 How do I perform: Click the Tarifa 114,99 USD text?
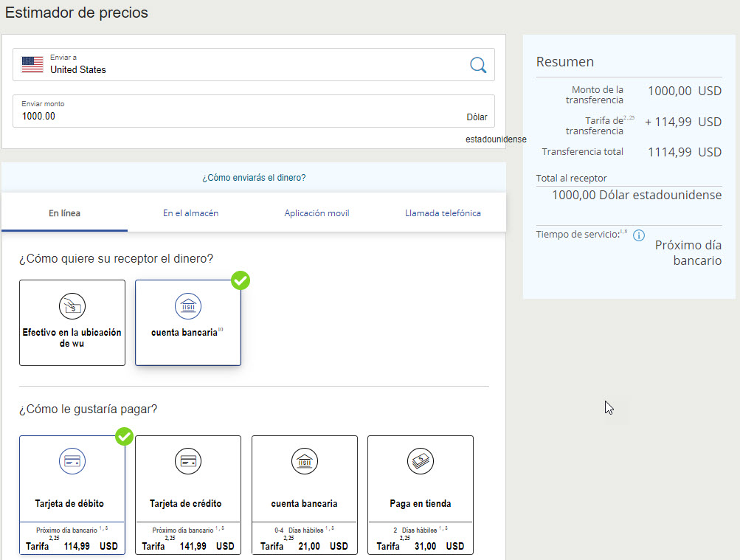point(72,546)
